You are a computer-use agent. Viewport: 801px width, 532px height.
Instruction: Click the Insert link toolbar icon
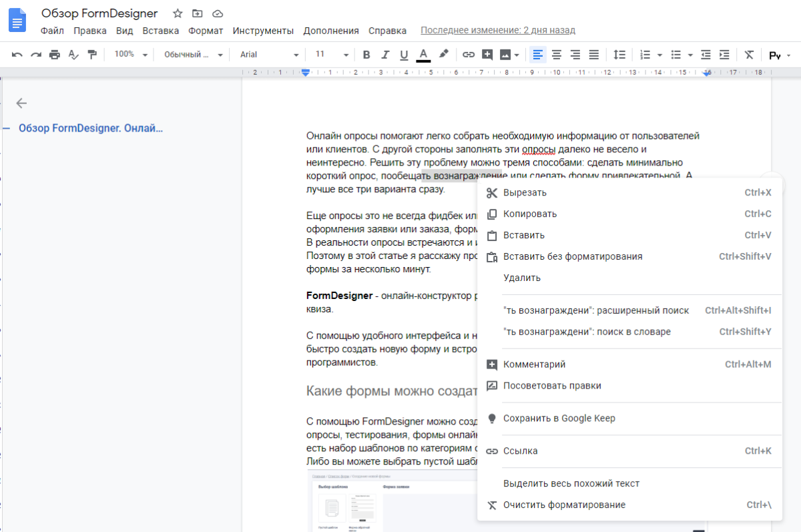pos(469,55)
